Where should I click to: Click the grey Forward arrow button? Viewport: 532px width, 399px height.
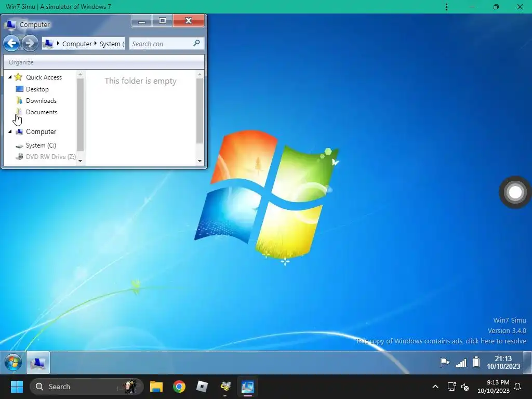30,44
